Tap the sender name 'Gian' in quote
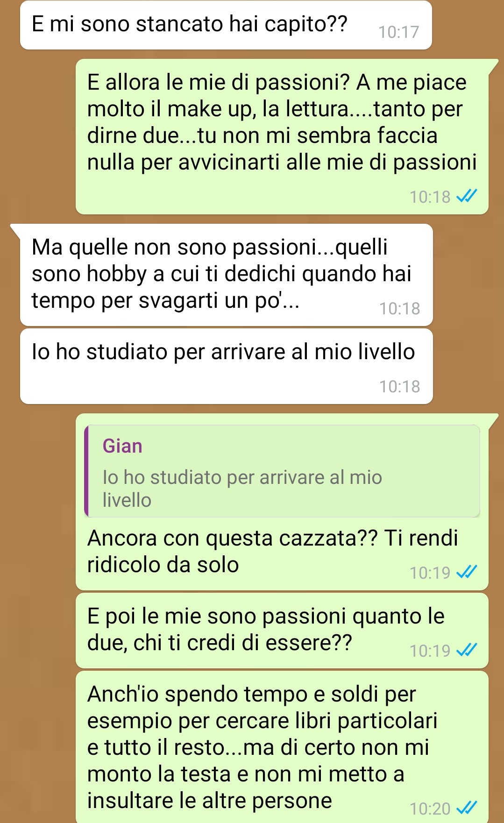The width and height of the screenshot is (504, 823). coord(122,446)
